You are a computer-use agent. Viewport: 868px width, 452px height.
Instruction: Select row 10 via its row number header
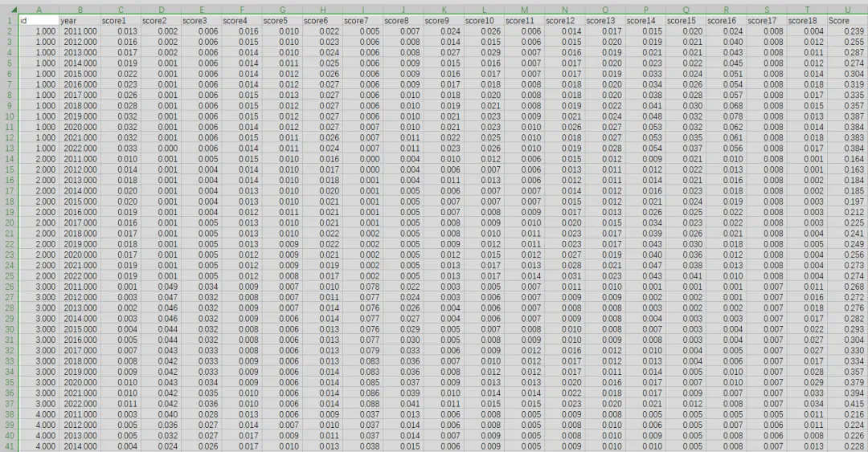coord(10,116)
